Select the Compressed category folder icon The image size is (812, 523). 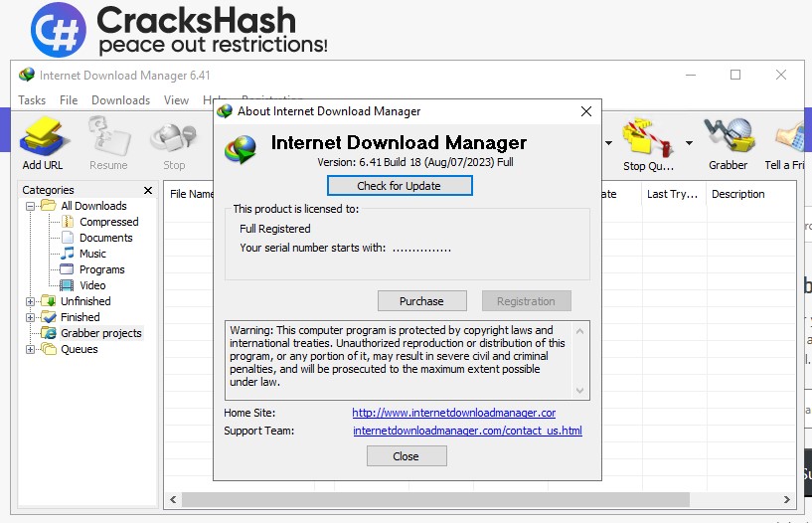tap(68, 222)
